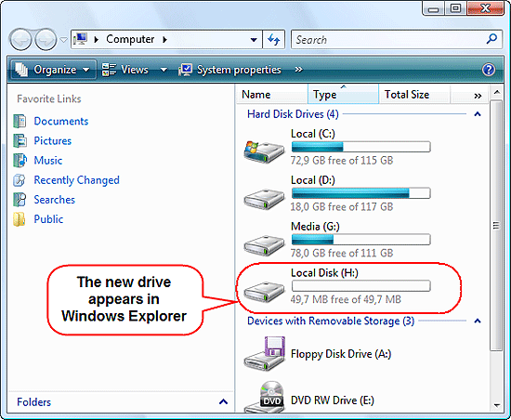Viewport: 511px width, 420px height.
Task: Click the Local Disk (H:) drive name
Action: 324,273
